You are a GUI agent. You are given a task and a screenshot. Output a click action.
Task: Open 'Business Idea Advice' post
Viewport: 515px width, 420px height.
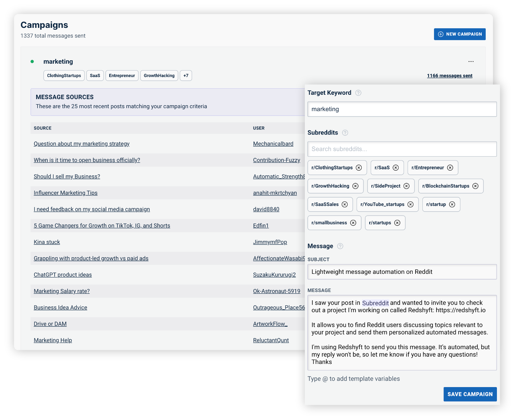tap(60, 307)
